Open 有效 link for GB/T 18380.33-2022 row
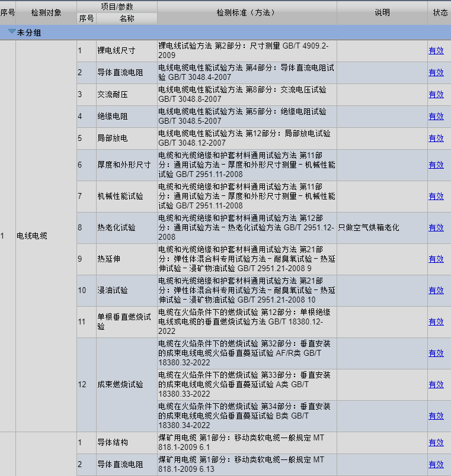The width and height of the screenshot is (451, 476). (436, 384)
